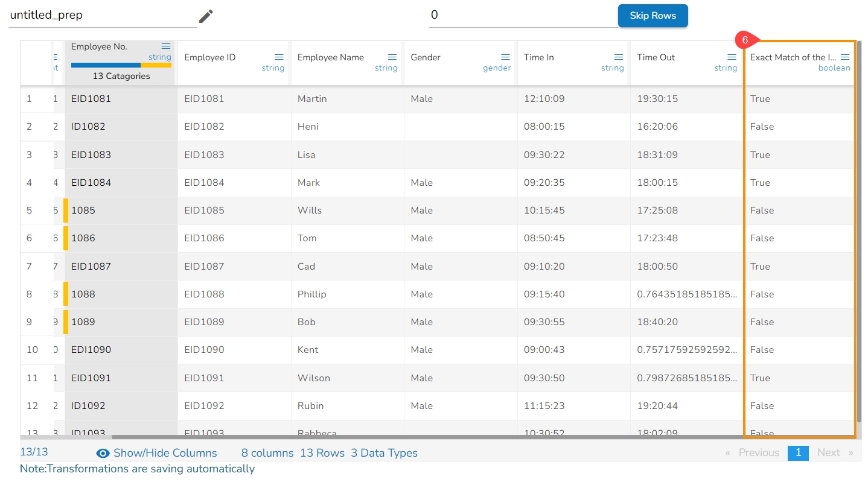Image resolution: width=868 pixels, height=482 pixels.
Task: Open Exact Match column menu icon
Action: [x=845, y=57]
